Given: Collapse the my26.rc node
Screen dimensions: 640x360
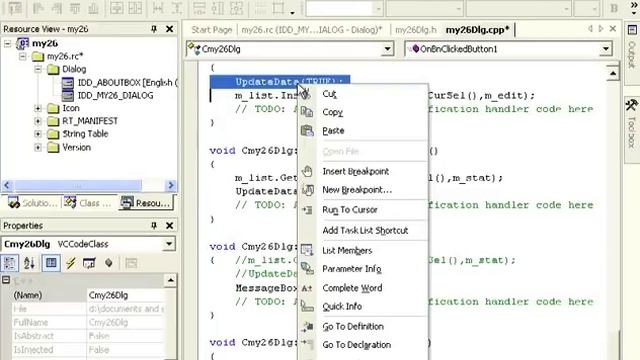Looking at the screenshot, I should click(23, 56).
